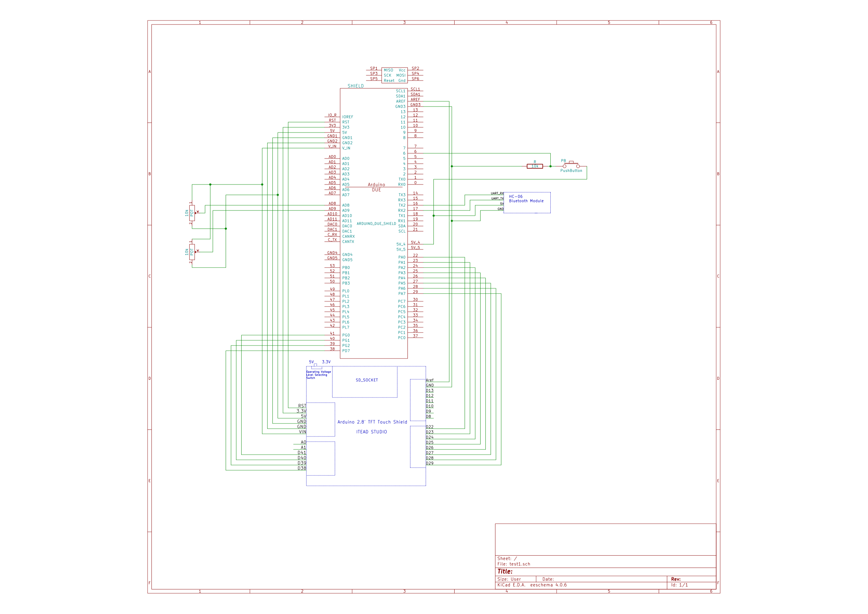This screenshot has height=614, width=868.
Task: Click the HC-06 Bluetooth Module text
Action: pos(526,199)
